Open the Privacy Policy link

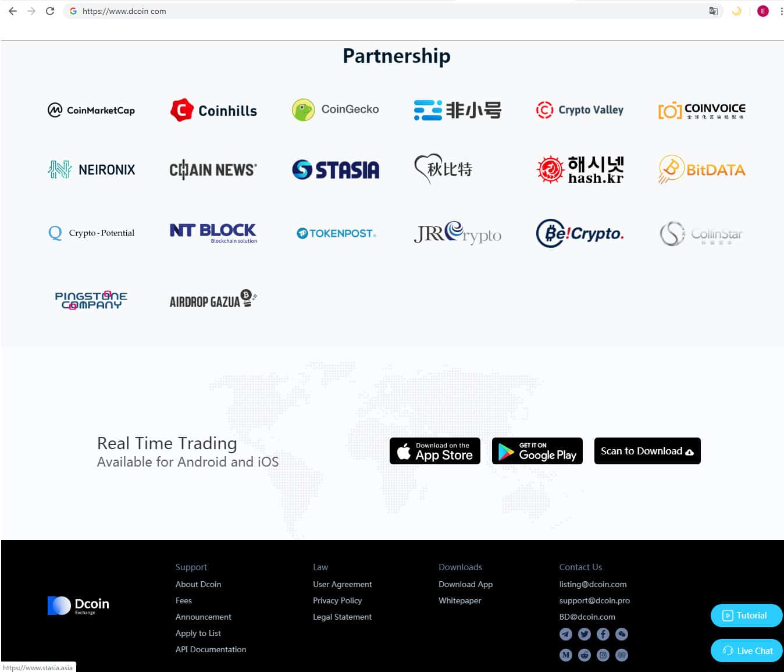point(337,600)
